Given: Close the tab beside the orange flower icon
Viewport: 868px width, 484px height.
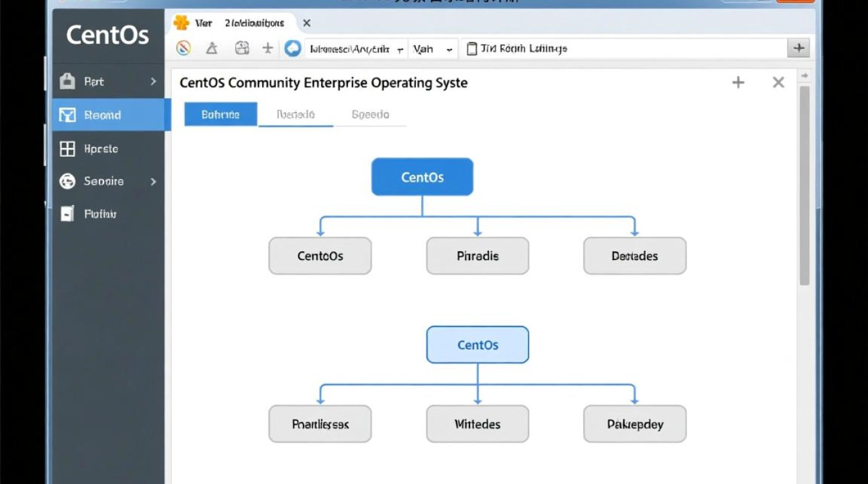Looking at the screenshot, I should pos(307,23).
